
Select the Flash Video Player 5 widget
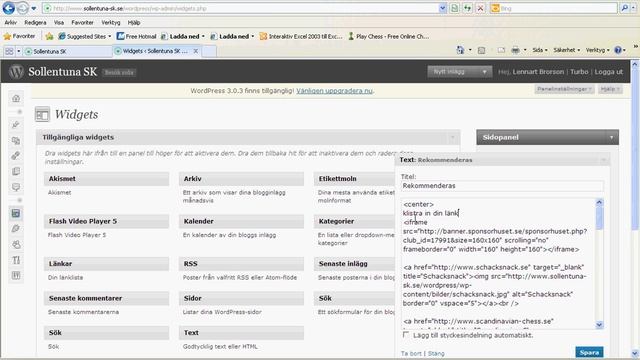[107, 221]
